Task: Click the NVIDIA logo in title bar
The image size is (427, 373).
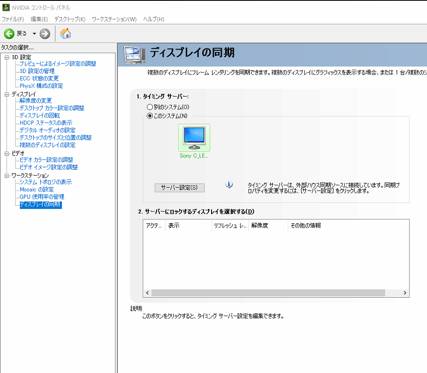Action: pos(6,7)
